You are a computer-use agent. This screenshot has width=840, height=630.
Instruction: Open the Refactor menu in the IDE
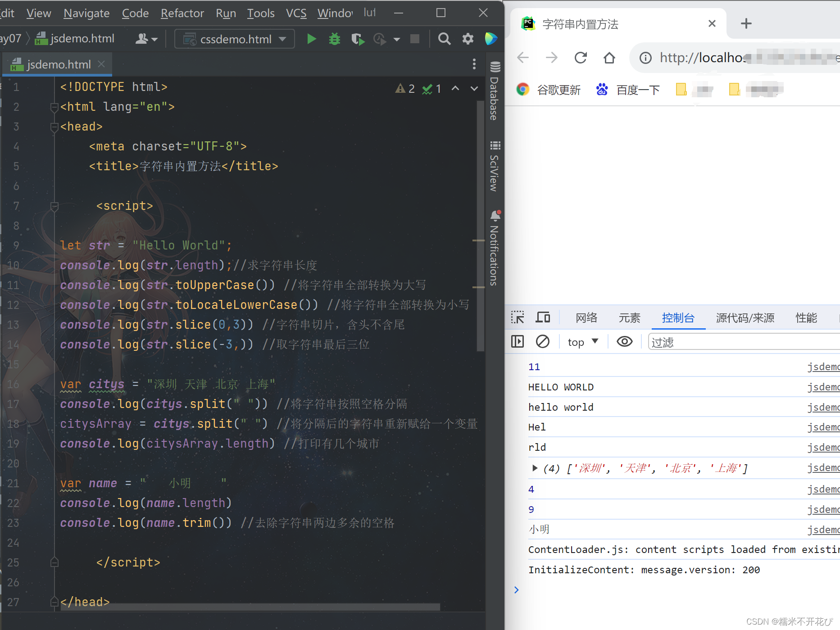[x=182, y=13]
